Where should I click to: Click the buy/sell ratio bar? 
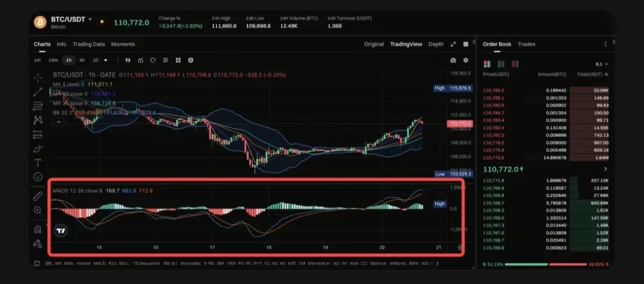coord(547,264)
